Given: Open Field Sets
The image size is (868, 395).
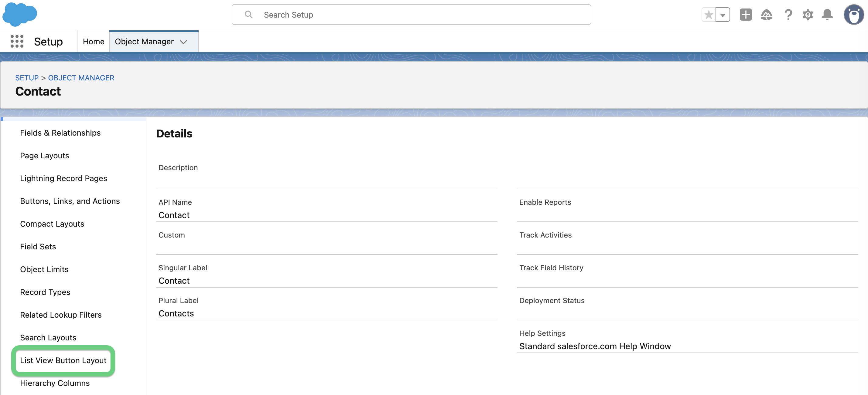Looking at the screenshot, I should (38, 247).
